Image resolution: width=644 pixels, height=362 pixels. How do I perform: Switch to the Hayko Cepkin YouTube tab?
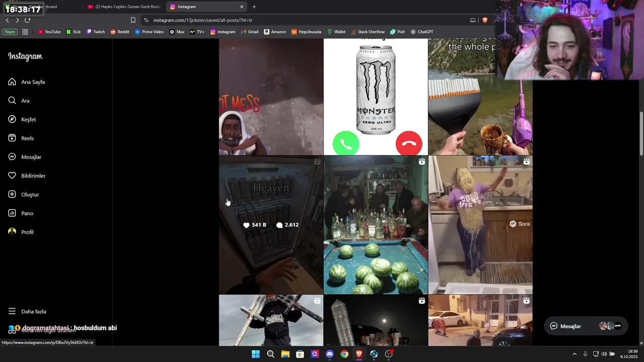pyautogui.click(x=123, y=7)
